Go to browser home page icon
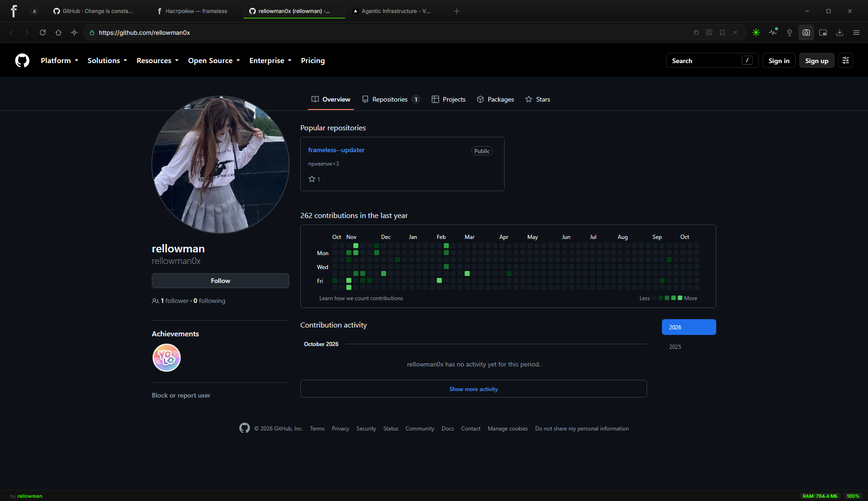Screen dimensions: 868x501 click(x=58, y=32)
